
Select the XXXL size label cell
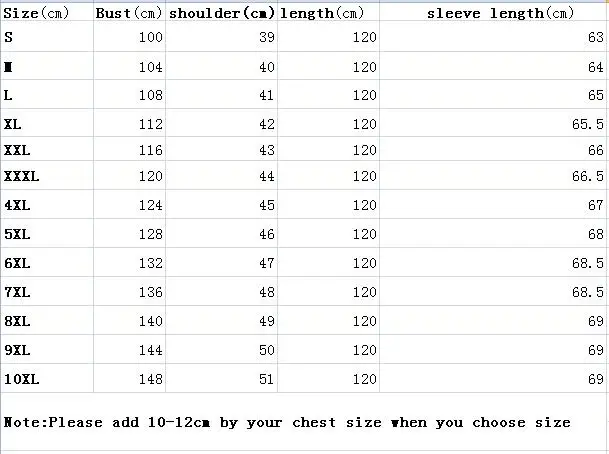[x=21, y=176]
